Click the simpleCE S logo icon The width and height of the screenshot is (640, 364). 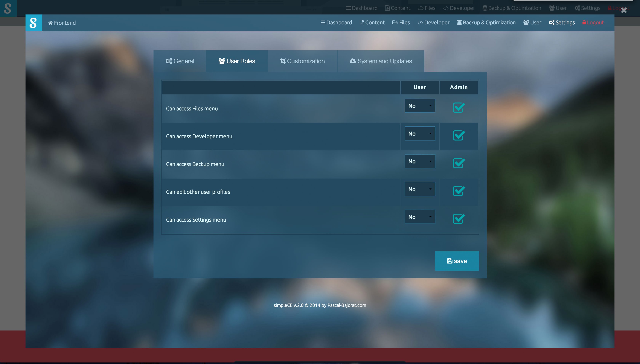click(x=34, y=23)
